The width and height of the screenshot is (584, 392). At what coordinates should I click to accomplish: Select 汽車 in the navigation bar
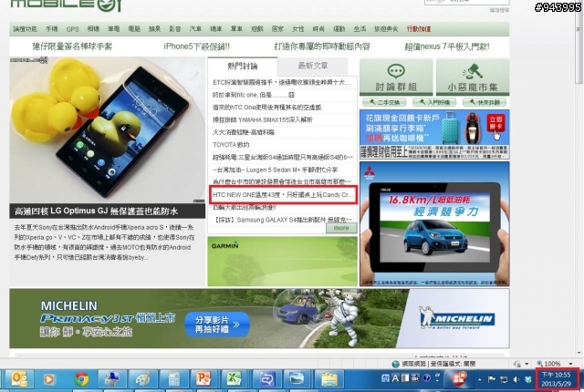[x=195, y=28]
